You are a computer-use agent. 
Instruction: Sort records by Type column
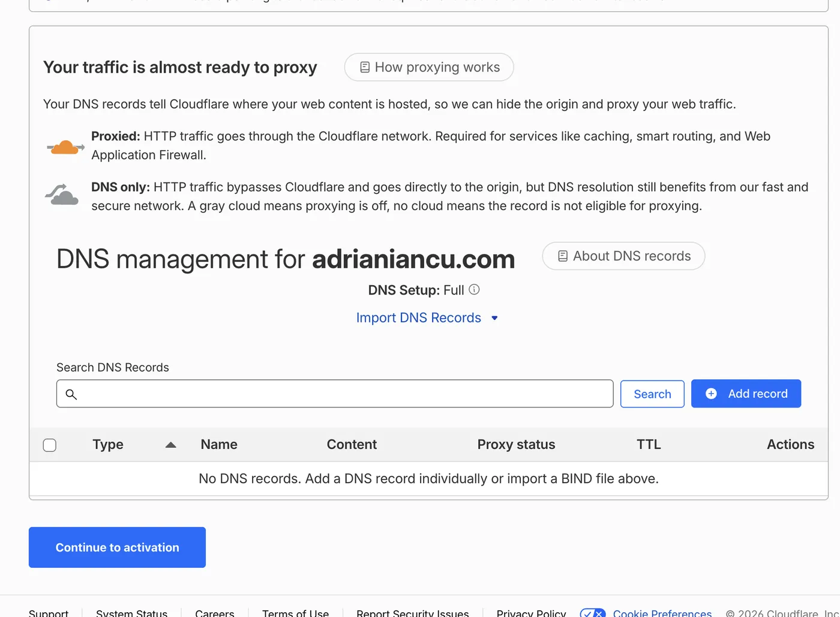coord(108,445)
